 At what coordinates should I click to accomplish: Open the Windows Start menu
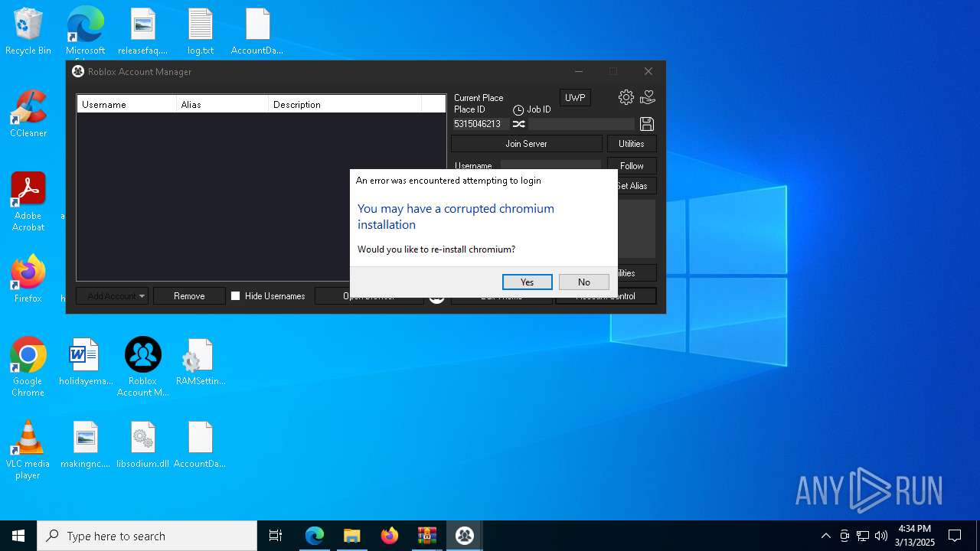coord(18,536)
